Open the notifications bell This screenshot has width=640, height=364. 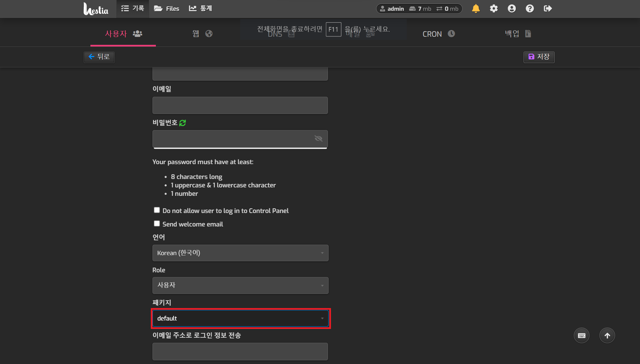pos(476,8)
